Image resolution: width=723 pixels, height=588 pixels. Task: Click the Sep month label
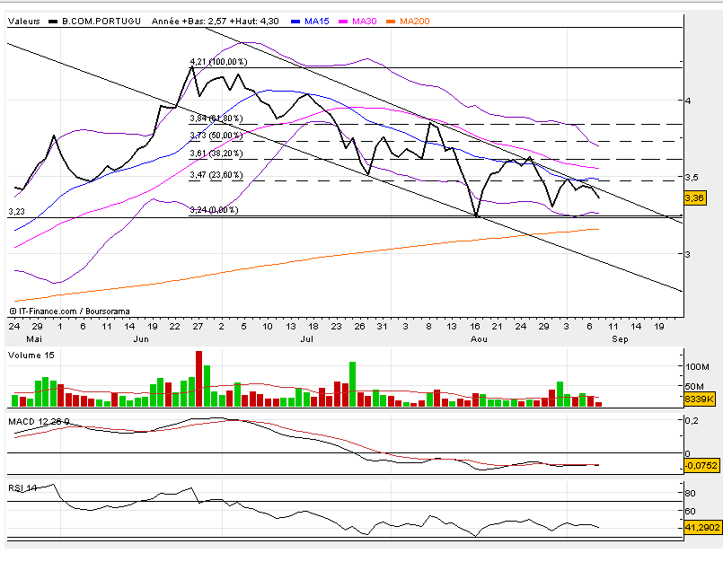pyautogui.click(x=620, y=339)
